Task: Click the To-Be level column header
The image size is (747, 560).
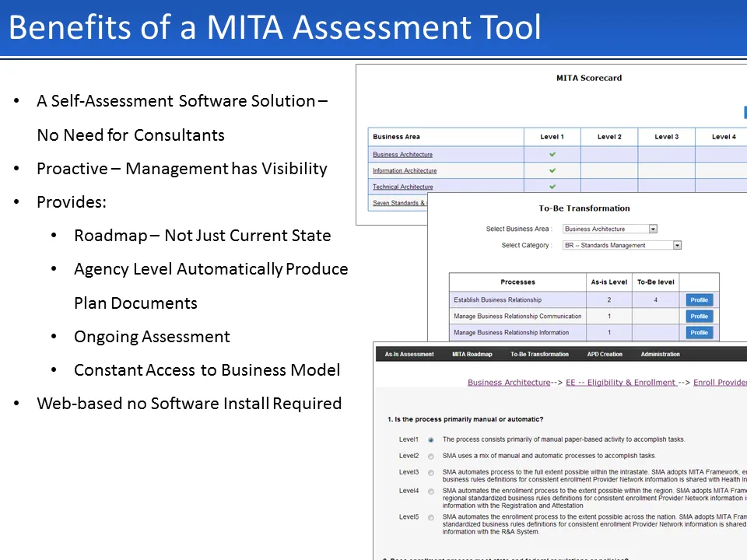Action: 655,282
